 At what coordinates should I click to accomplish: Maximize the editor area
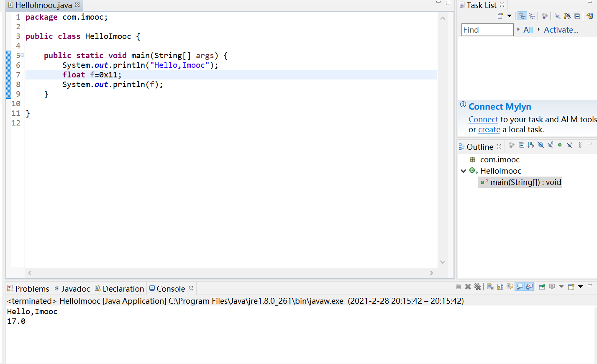point(448,3)
